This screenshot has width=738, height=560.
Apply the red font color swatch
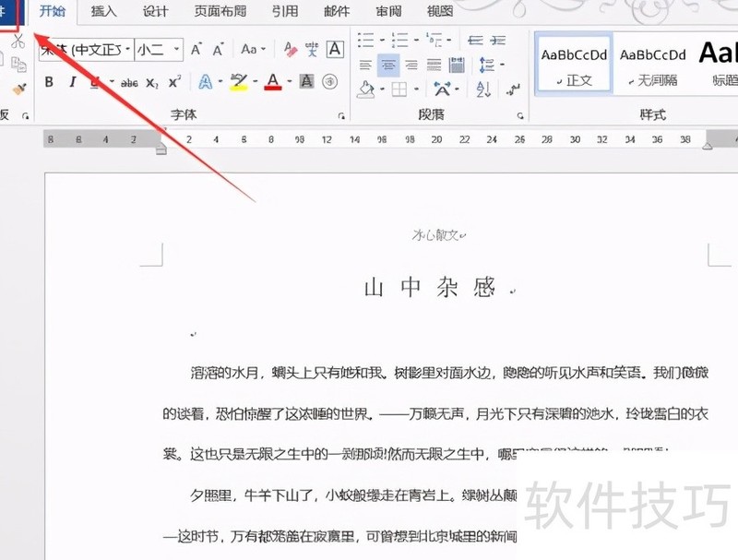(x=272, y=82)
